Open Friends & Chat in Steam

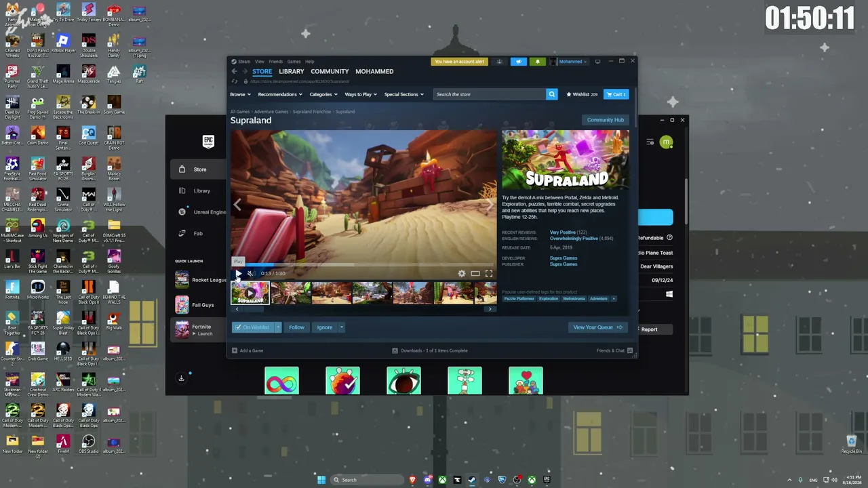point(614,350)
